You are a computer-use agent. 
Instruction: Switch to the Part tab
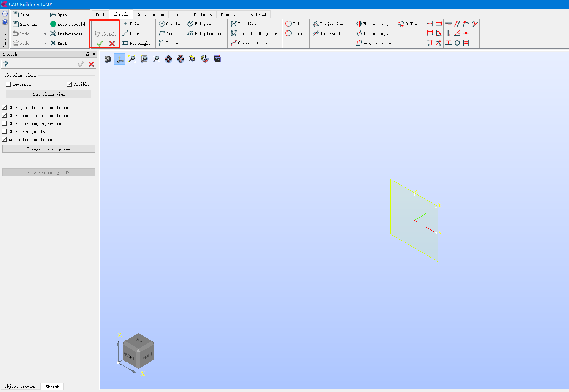coord(100,14)
